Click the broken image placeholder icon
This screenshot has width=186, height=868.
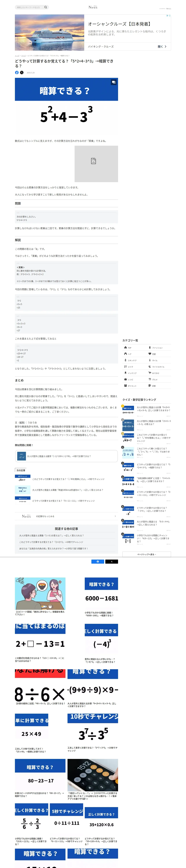pos(93,161)
